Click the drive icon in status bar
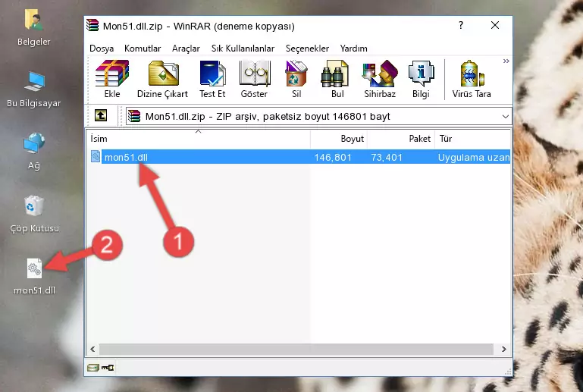Image resolution: width=583 pixels, height=392 pixels. pyautogui.click(x=93, y=368)
